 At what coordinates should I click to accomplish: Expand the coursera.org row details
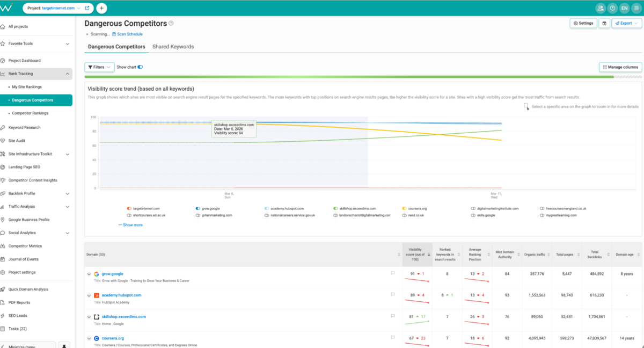pyautogui.click(x=89, y=338)
